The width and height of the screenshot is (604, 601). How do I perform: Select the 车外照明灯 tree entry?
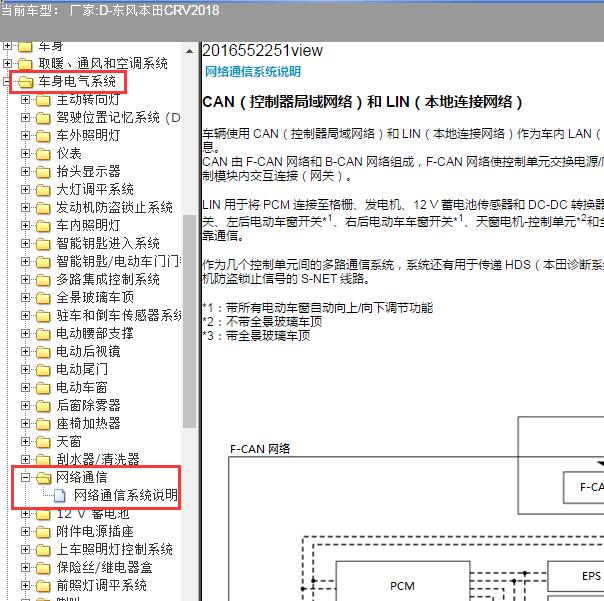pyautogui.click(x=88, y=135)
